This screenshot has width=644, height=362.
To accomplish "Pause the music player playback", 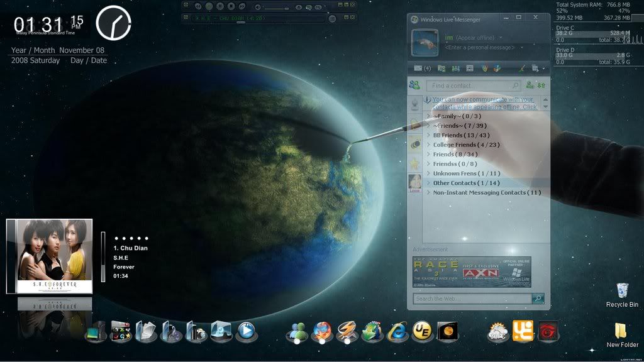I will tap(220, 6).
